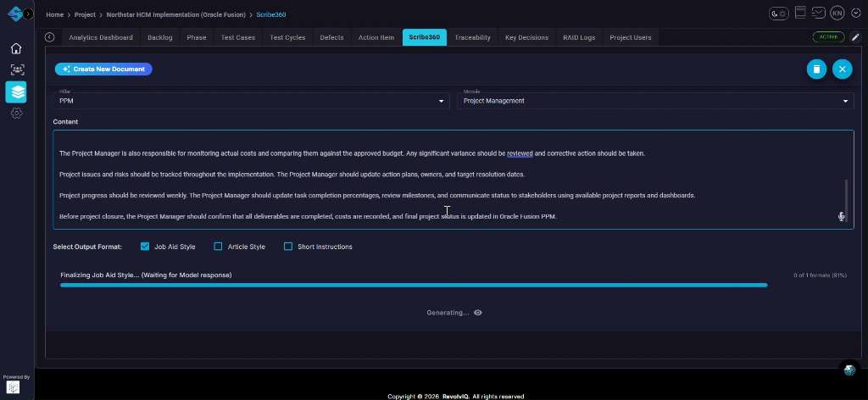Open the Pillar dropdown showing PPM
The height and width of the screenshot is (400, 868).
tap(253, 101)
